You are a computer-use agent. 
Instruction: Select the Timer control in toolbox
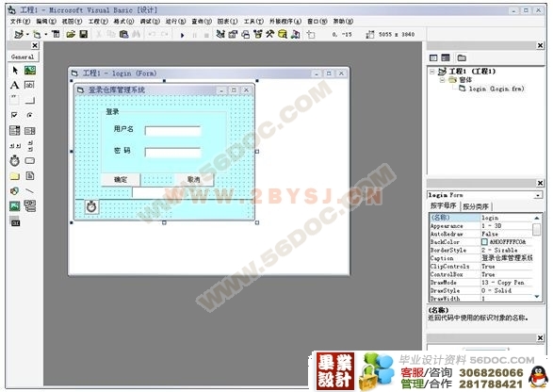(14, 160)
